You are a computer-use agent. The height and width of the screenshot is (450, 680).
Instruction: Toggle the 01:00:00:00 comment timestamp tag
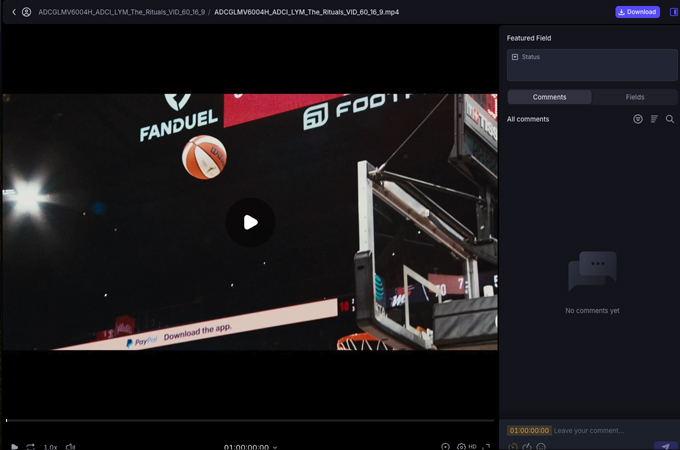(529, 430)
